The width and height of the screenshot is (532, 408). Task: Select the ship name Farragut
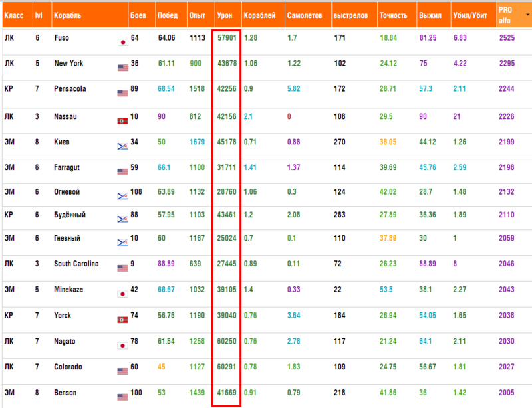coord(66,167)
